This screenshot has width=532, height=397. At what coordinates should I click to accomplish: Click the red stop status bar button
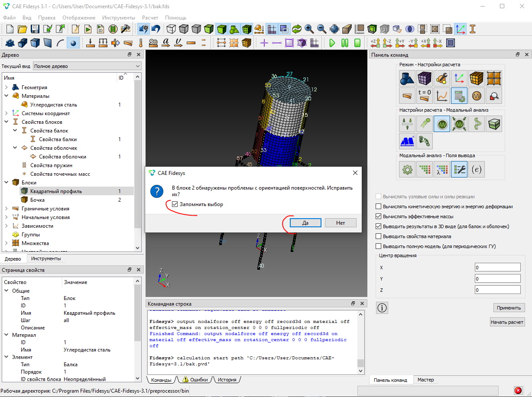[x=518, y=391]
